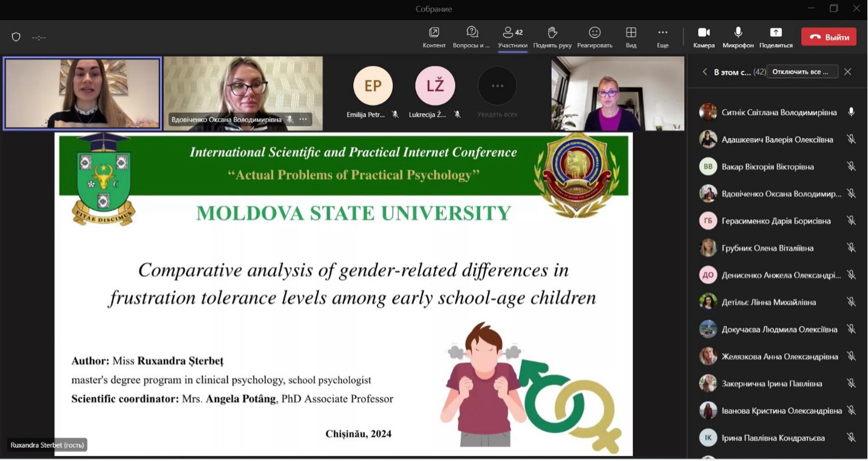This screenshot has height=461, width=868.
Task: Select participant name Закернична Ірина Павлівна
Action: (x=772, y=383)
